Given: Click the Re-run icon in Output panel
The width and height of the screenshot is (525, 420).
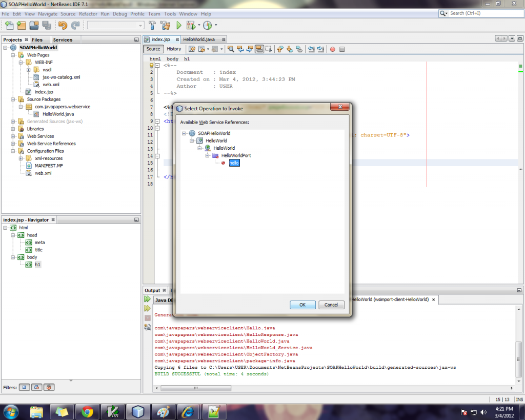Looking at the screenshot, I should click(x=148, y=299).
